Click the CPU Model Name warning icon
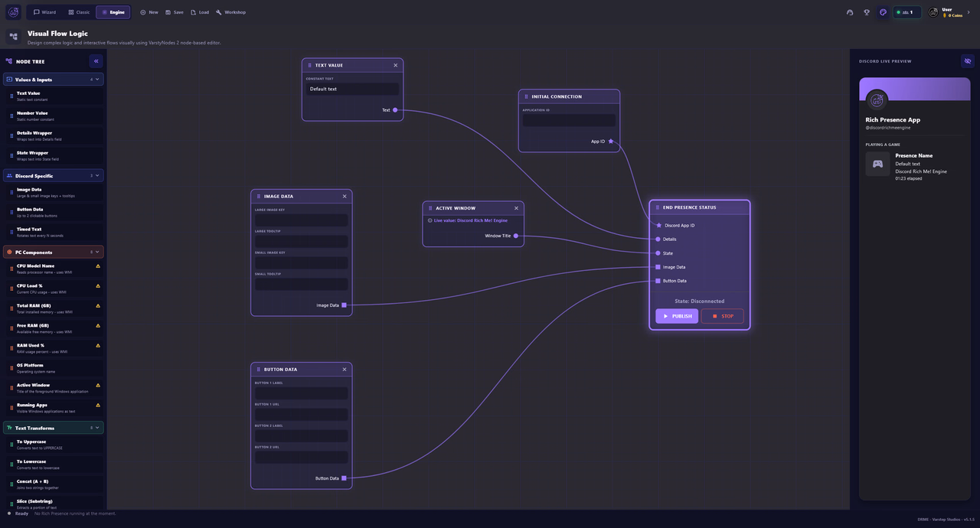Image resolution: width=980 pixels, height=528 pixels. [98, 266]
